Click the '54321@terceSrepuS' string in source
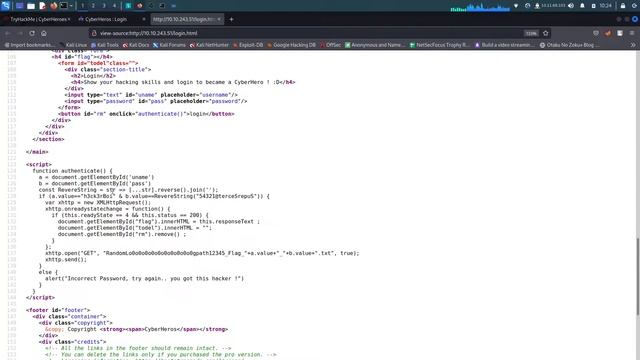The height and width of the screenshot is (360, 640). [227, 196]
